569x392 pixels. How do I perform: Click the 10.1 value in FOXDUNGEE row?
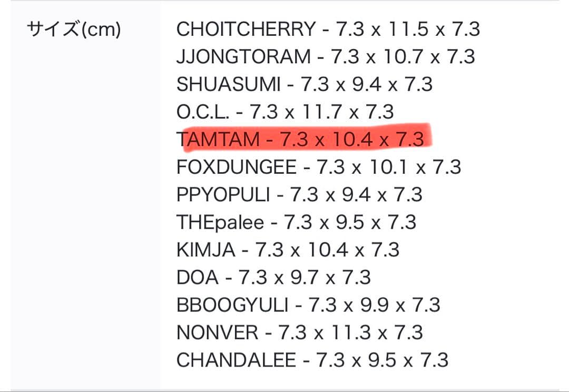click(x=389, y=168)
